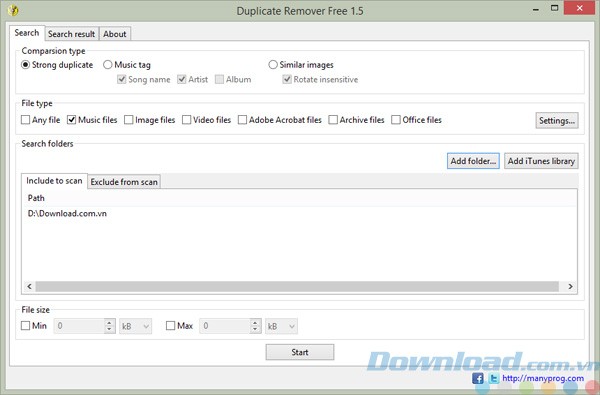Screen dimensions: 600x395
Task: Click the right scroll arrow of folder list
Action: 570,286
